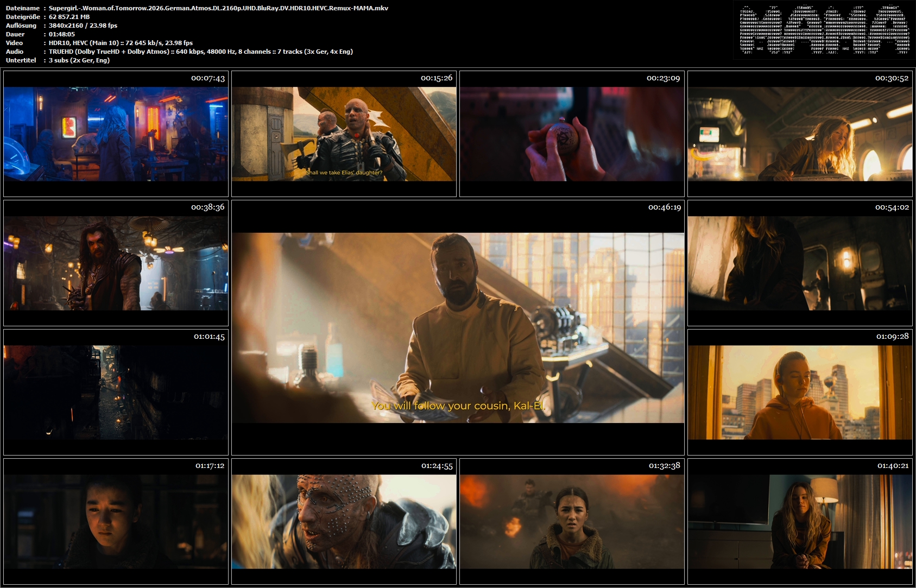916x588 pixels.
Task: Click the frame image under timestamp 00:23:09
Action: coord(572,134)
